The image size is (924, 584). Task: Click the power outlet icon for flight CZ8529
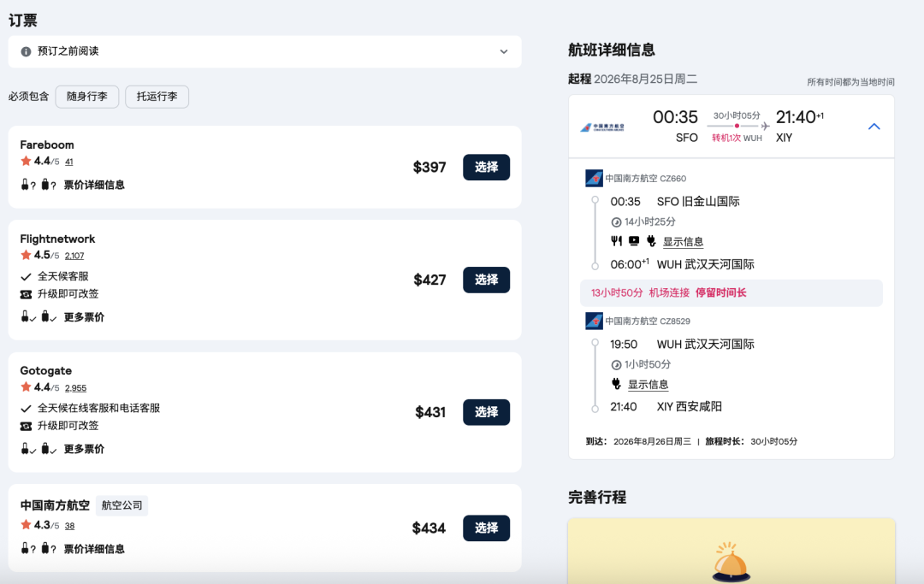click(616, 384)
